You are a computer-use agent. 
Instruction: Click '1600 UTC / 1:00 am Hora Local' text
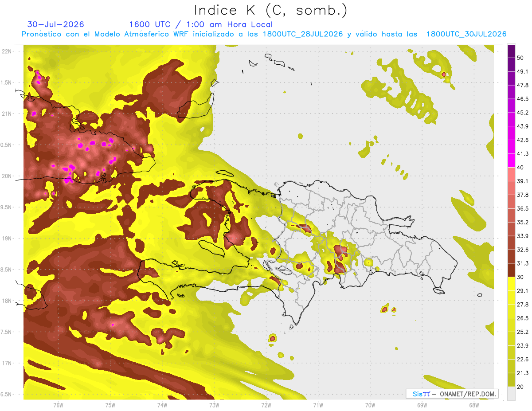pyautogui.click(x=201, y=24)
